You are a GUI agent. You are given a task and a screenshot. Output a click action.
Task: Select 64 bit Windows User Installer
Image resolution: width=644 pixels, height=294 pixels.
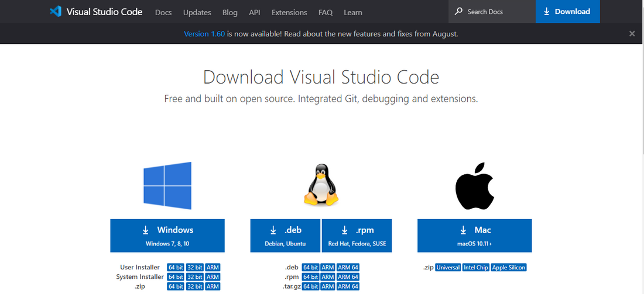pos(176,268)
